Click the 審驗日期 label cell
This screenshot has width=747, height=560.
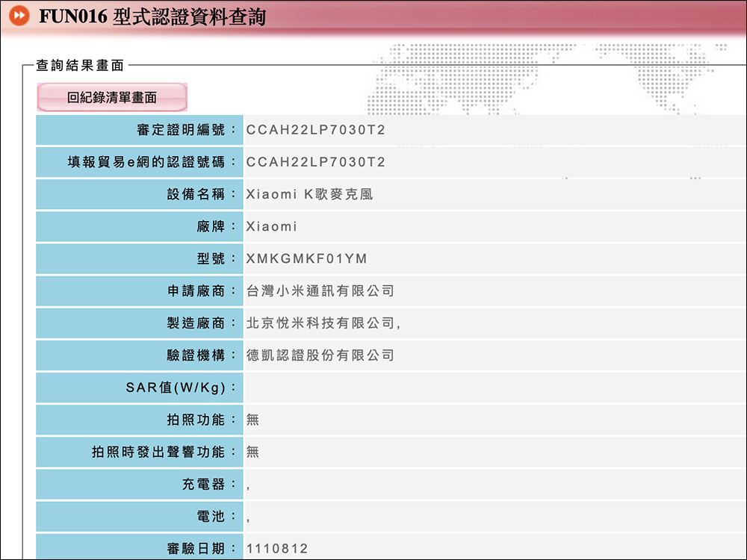140,547
